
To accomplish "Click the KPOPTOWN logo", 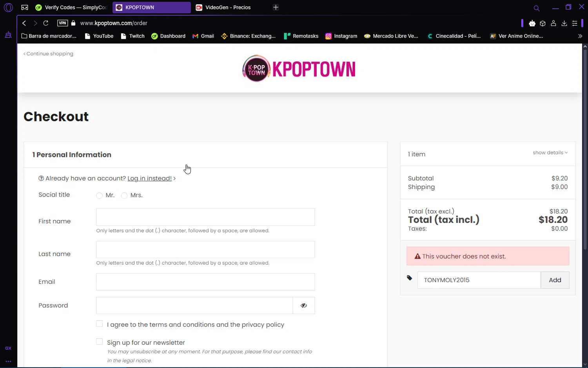I will (299, 68).
